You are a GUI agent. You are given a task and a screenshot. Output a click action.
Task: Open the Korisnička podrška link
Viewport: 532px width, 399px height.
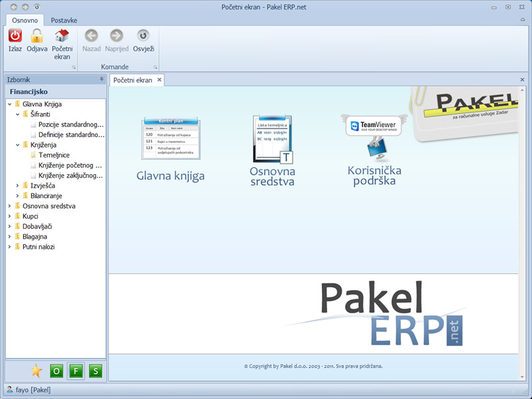point(374,176)
